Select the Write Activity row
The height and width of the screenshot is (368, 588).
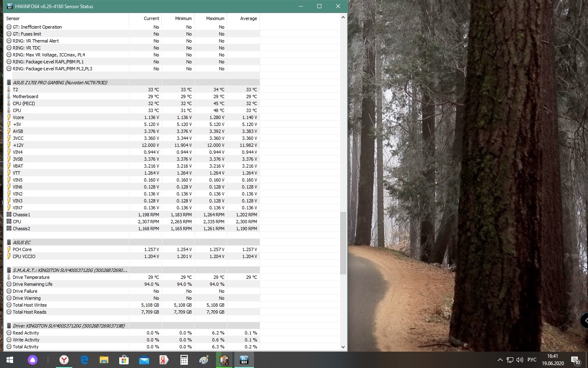(131, 340)
